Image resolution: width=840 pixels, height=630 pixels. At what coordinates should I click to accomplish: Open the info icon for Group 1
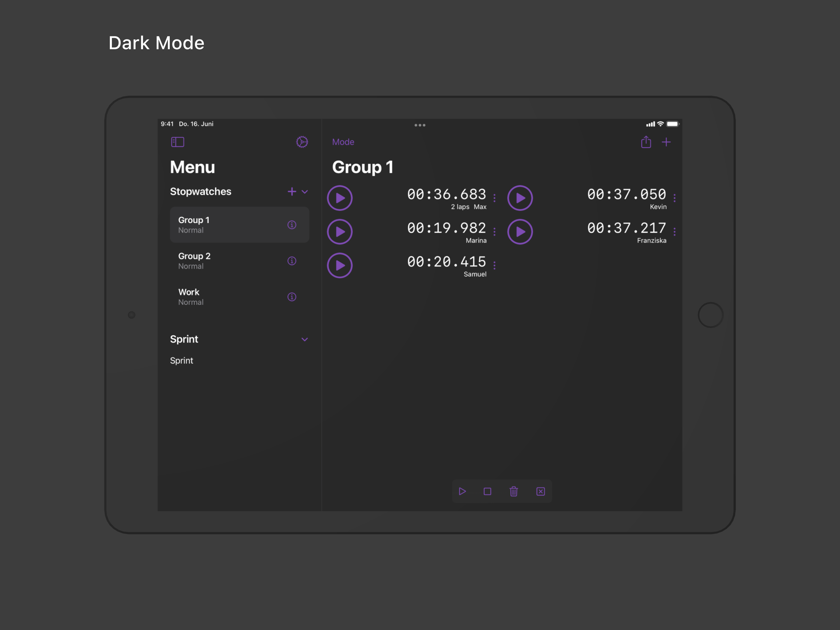(292, 225)
